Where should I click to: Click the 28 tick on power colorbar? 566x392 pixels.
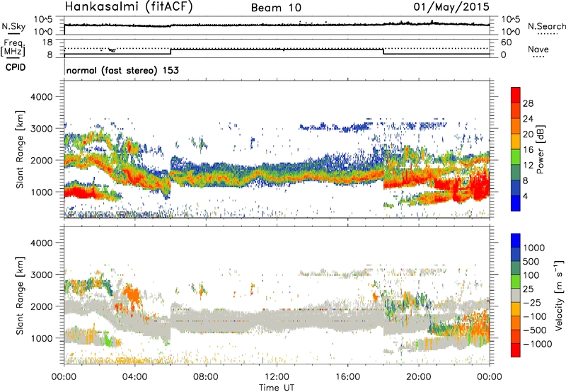tap(528, 103)
